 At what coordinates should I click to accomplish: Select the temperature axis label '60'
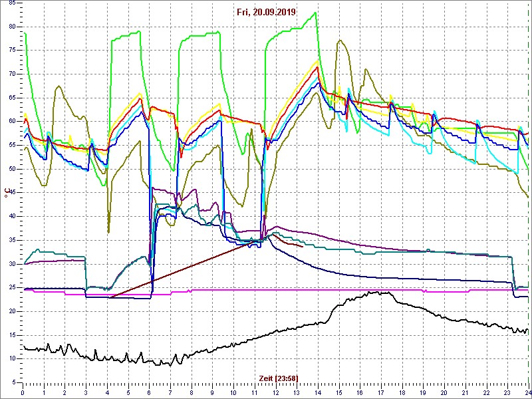[11, 122]
